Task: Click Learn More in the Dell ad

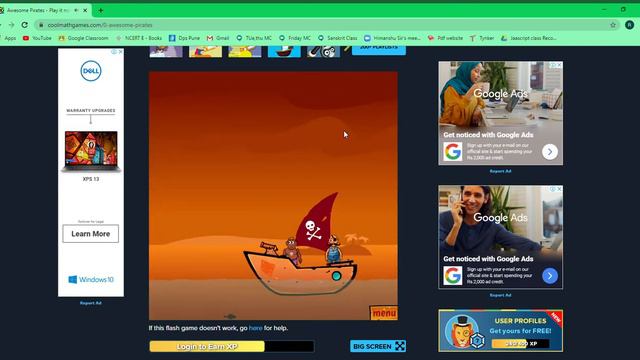Action: click(x=91, y=234)
